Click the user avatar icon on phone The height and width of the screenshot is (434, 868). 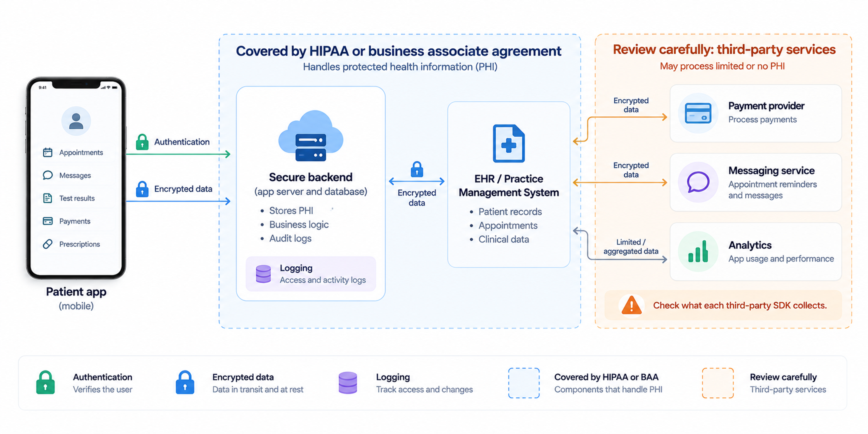[x=76, y=121]
